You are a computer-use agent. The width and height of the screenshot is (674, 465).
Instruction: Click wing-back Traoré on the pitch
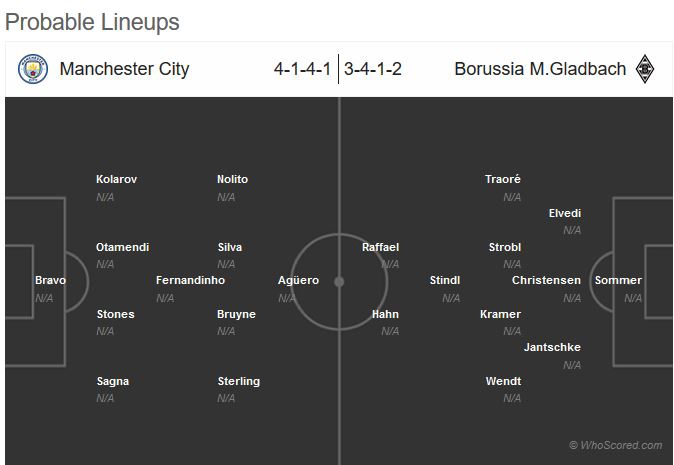click(x=503, y=180)
